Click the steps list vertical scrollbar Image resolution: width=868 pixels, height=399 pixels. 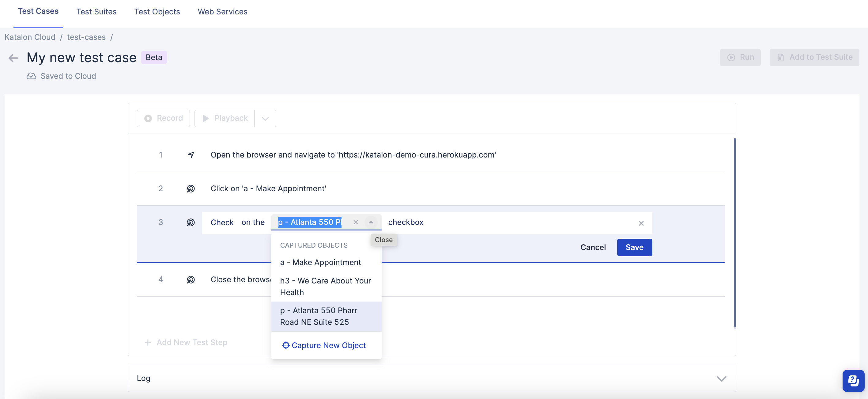(x=734, y=233)
